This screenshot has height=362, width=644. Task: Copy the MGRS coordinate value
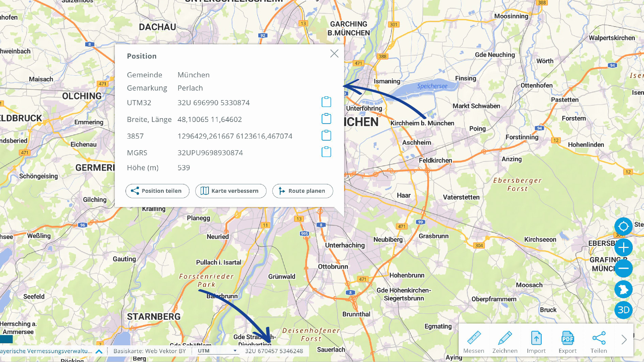tap(326, 152)
